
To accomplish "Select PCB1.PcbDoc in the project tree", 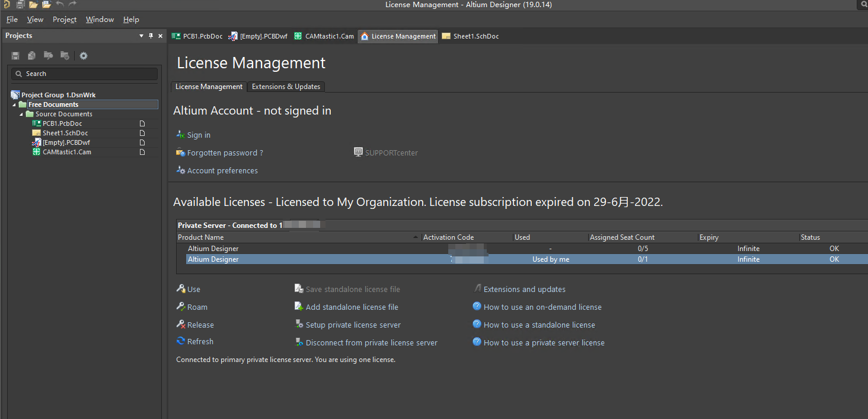I will pyautogui.click(x=62, y=124).
